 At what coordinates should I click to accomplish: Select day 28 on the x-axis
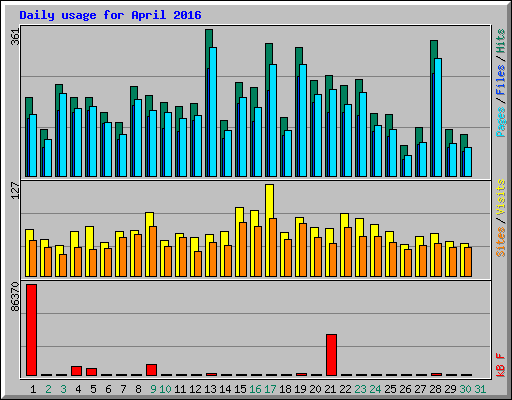(x=435, y=389)
